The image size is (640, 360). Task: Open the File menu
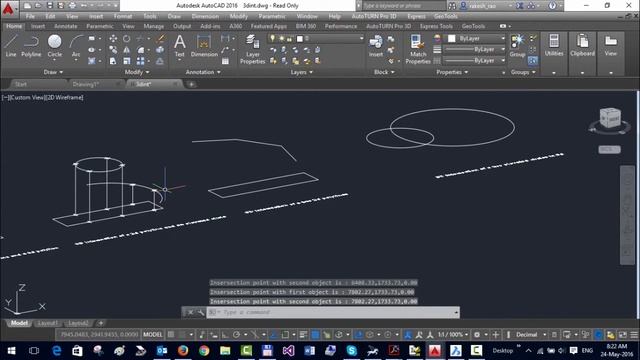pyautogui.click(x=30, y=16)
